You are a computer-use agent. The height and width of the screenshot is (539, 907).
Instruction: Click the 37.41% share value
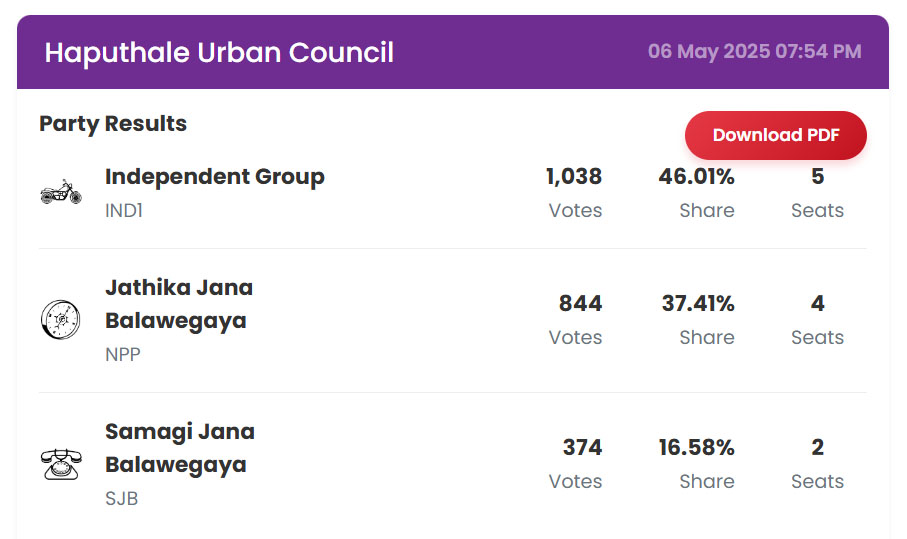pyautogui.click(x=698, y=304)
